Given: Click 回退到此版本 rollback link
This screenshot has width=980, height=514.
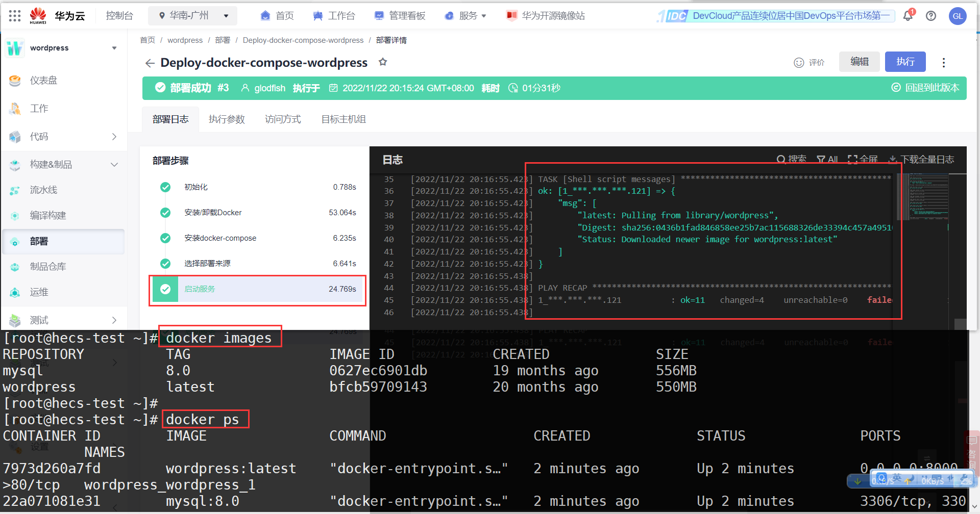Looking at the screenshot, I should click(x=925, y=88).
